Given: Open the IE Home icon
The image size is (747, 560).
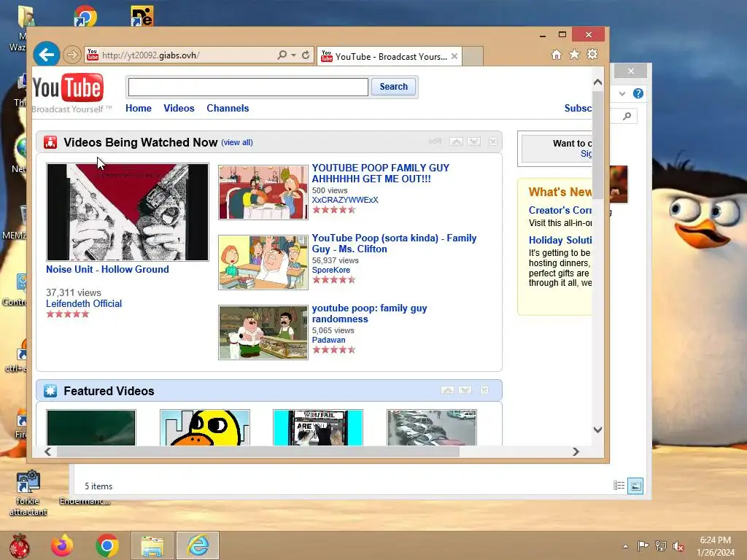Looking at the screenshot, I should 556,54.
